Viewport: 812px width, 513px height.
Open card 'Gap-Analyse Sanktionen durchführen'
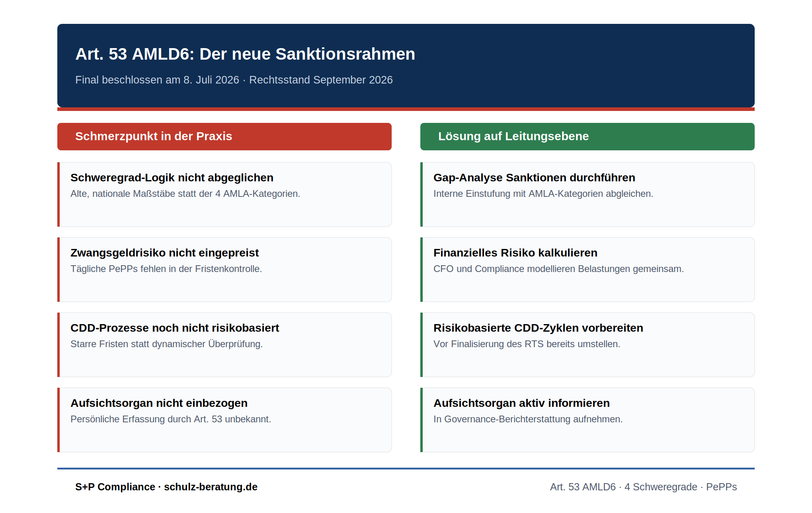click(x=588, y=194)
